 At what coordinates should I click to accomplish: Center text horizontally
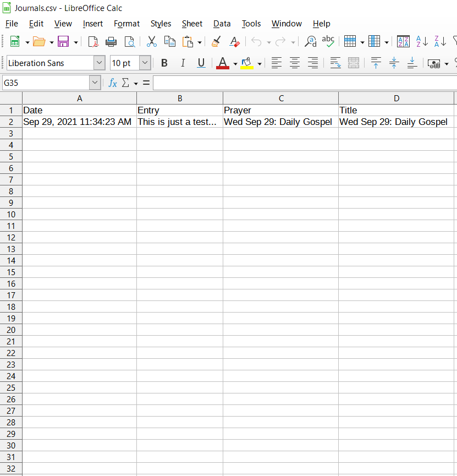[x=295, y=63]
